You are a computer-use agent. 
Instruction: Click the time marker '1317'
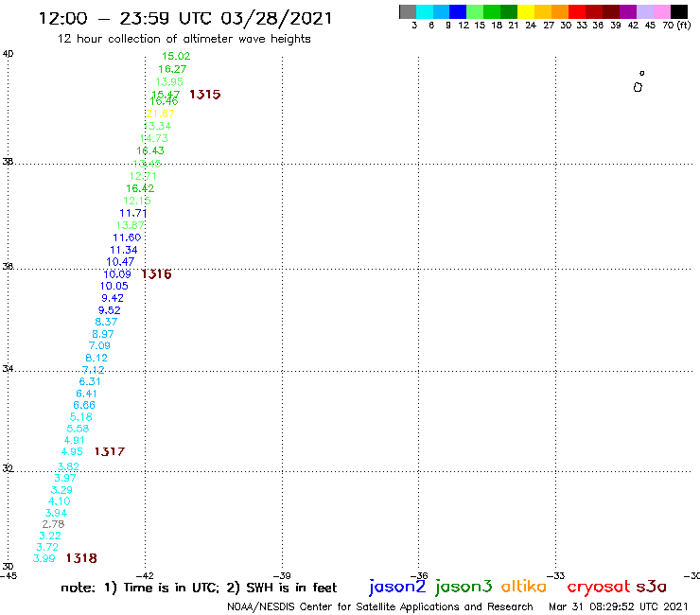[x=110, y=452]
